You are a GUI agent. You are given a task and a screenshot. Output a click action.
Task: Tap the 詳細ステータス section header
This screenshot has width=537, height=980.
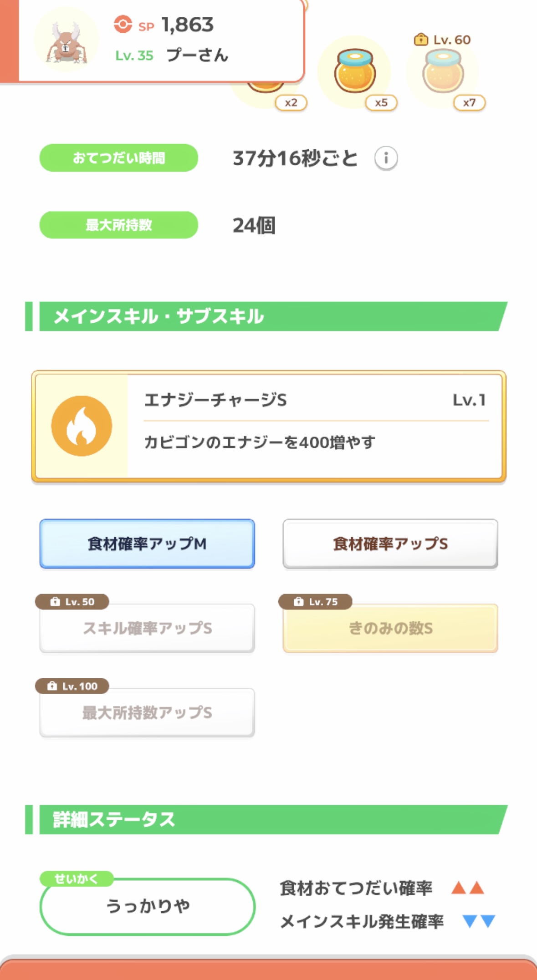point(269,820)
